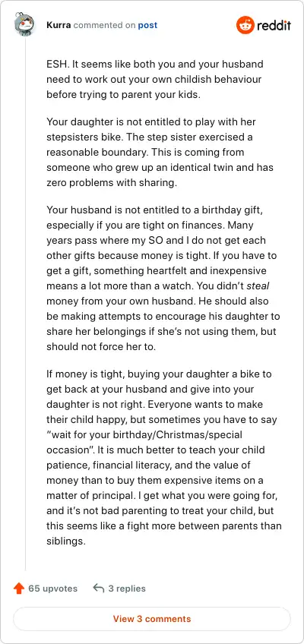Open the blue "post" link
Viewport: 304px width, 644px height.
point(147,25)
